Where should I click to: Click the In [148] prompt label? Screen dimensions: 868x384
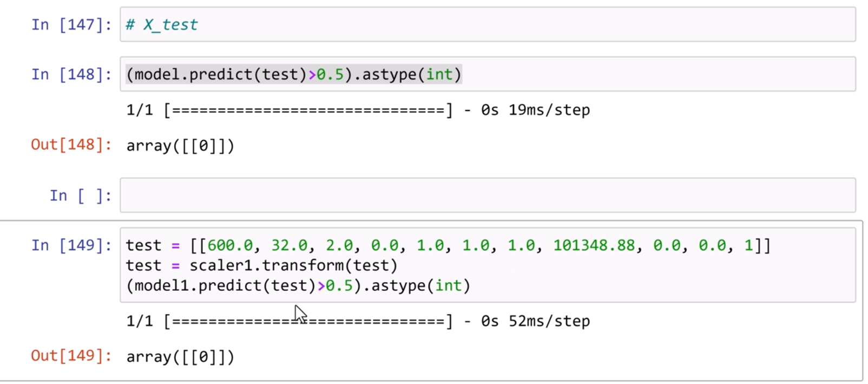pos(71,74)
